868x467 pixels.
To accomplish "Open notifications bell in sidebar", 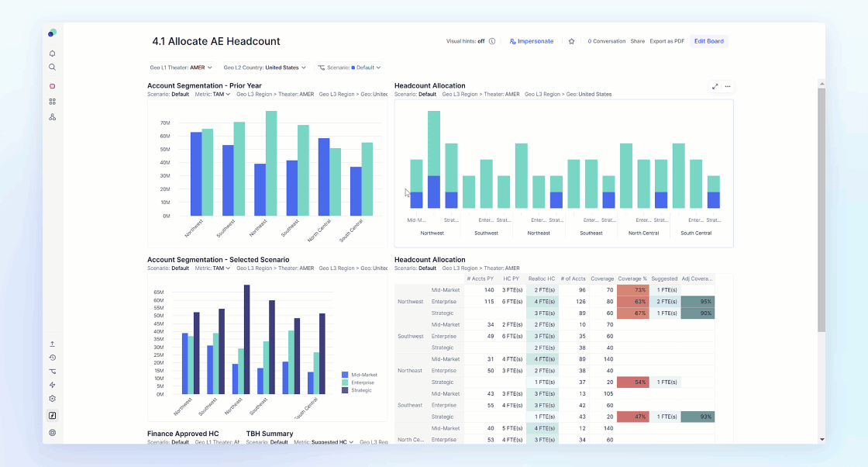I will coord(52,54).
